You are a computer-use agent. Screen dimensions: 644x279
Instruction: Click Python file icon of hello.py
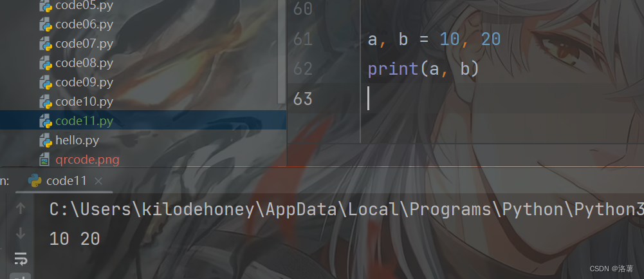pyautogui.click(x=45, y=140)
